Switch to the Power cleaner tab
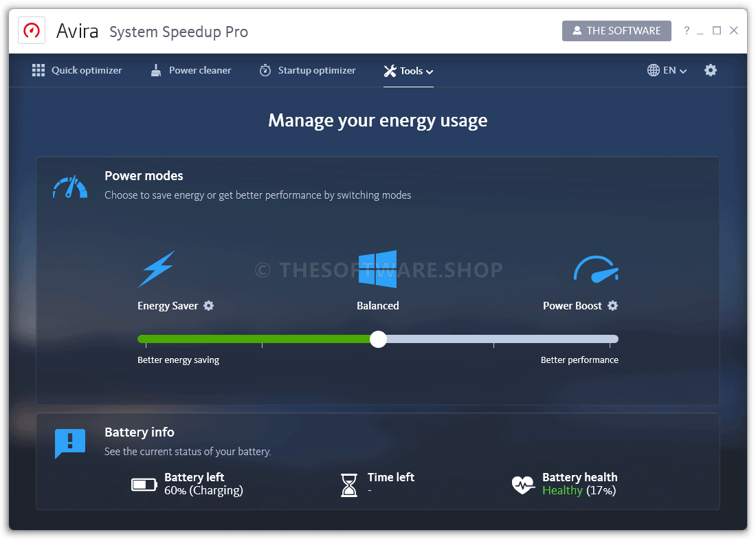This screenshot has width=756, height=539. click(x=191, y=70)
